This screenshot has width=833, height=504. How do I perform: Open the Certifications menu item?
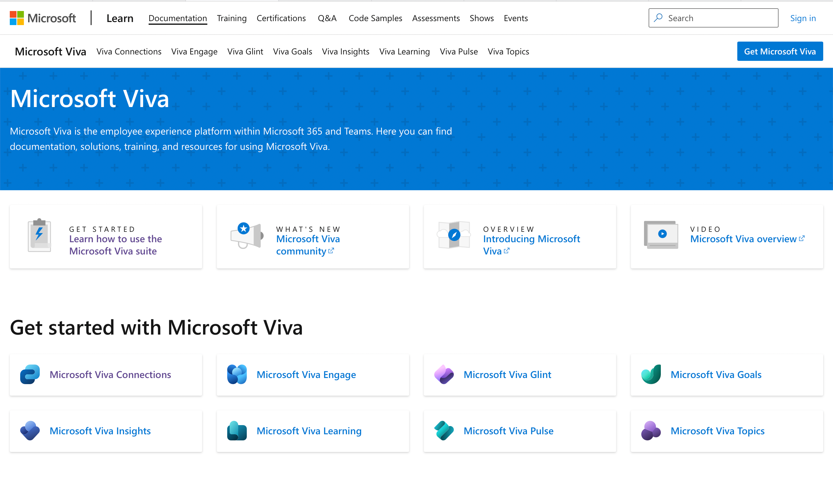click(x=281, y=18)
